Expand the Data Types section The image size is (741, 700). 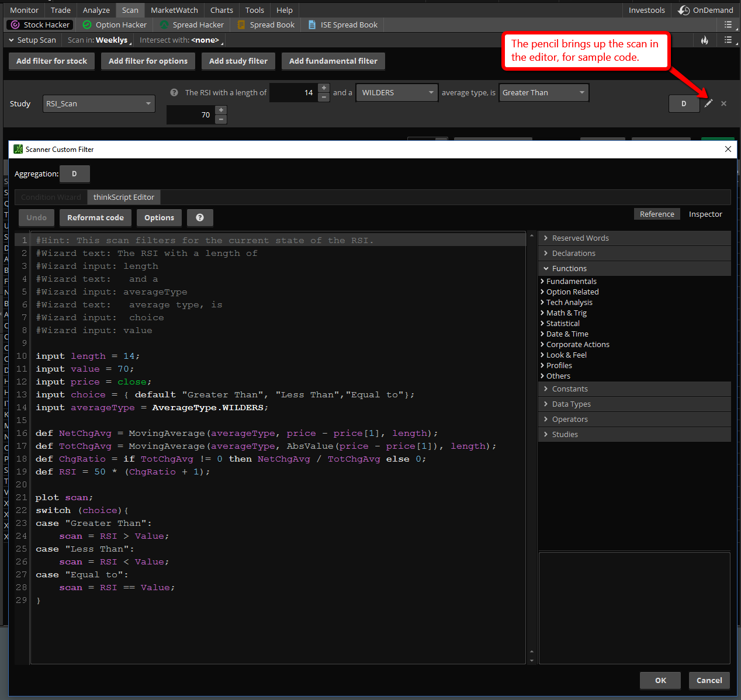click(x=634, y=404)
